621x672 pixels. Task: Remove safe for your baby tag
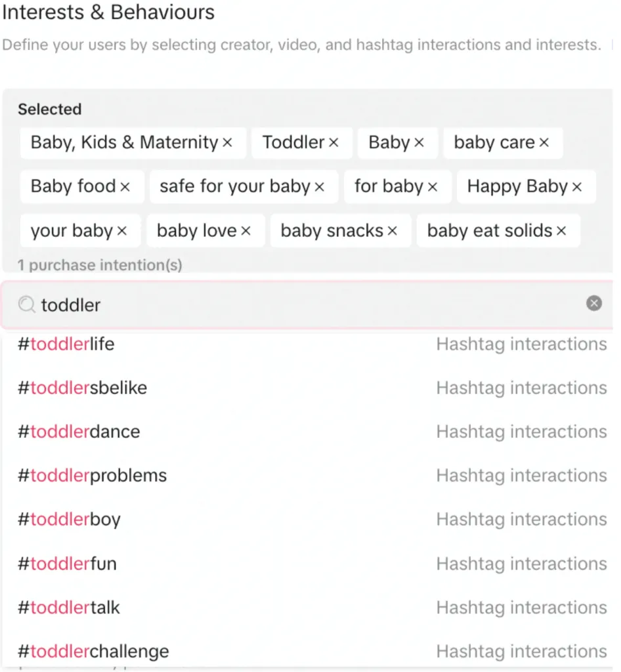point(320,187)
